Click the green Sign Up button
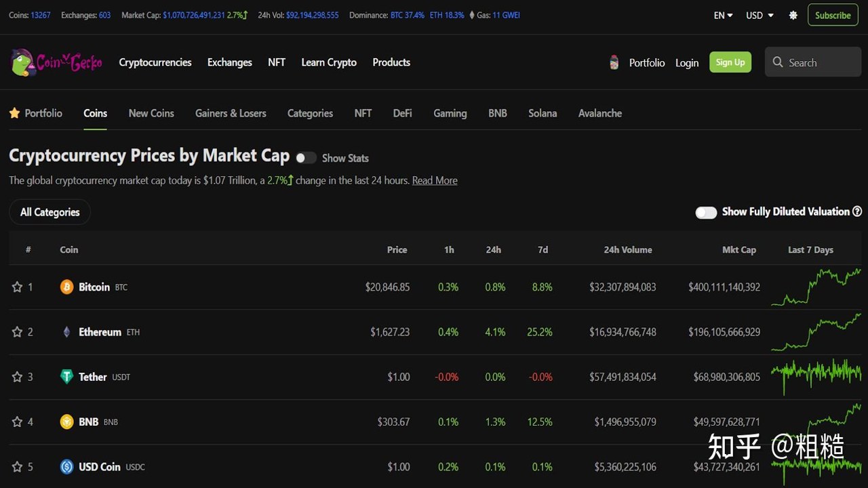 click(730, 62)
